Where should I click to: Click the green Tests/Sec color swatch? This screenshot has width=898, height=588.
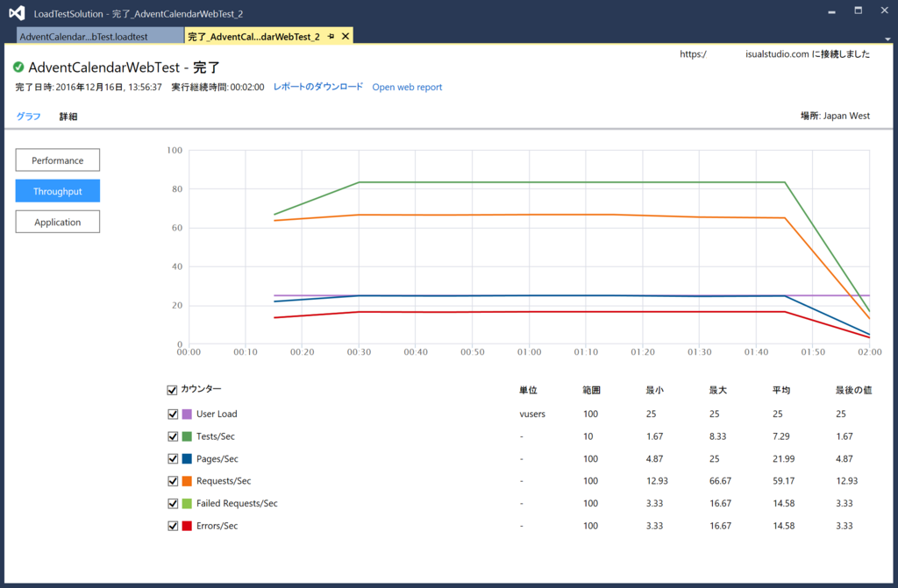(187, 436)
